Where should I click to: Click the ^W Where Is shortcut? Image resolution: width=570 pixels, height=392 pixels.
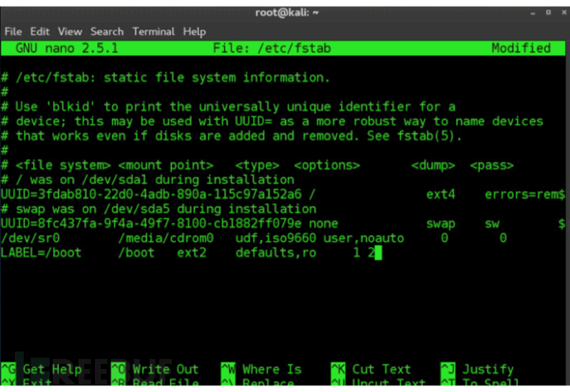(261, 369)
